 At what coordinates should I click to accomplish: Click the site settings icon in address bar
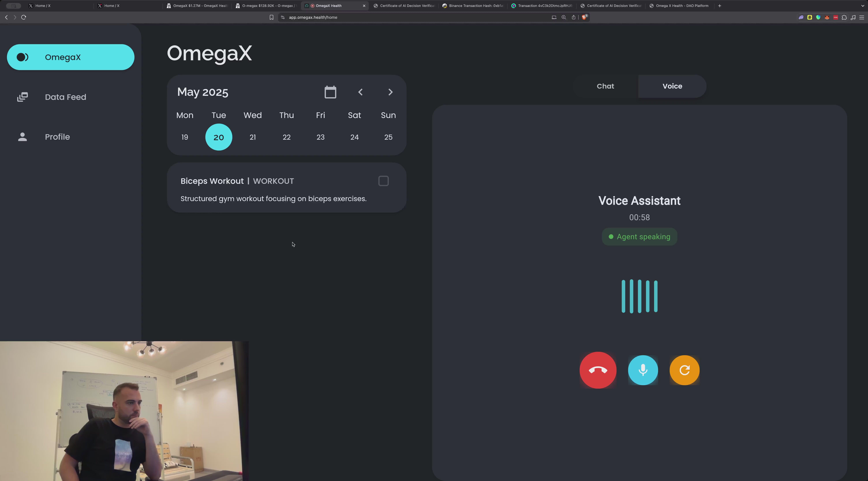point(283,17)
